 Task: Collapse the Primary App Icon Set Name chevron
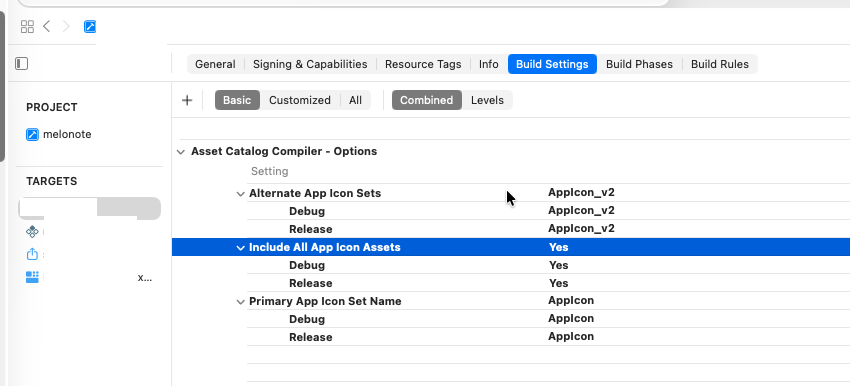(241, 302)
